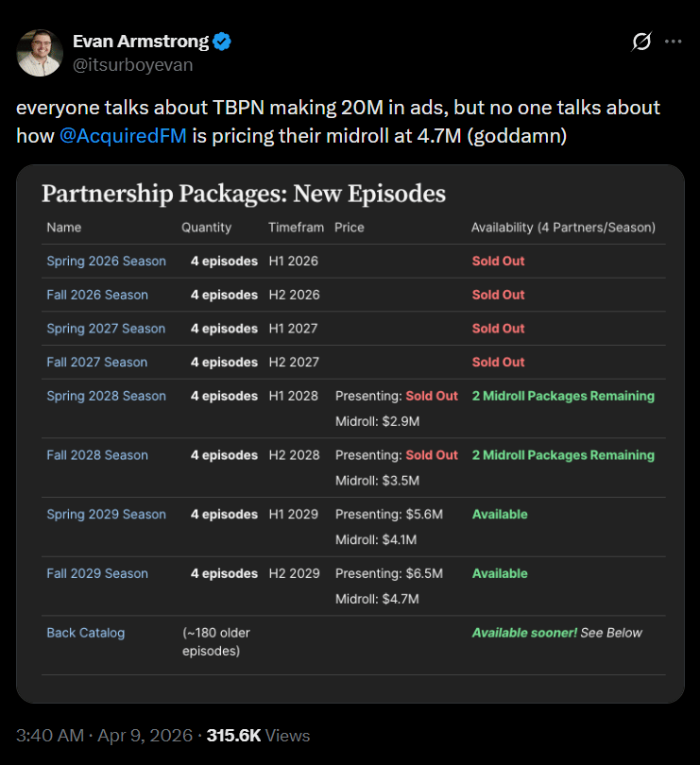Open Evan Armstrong's profile picture

[x=41, y=53]
